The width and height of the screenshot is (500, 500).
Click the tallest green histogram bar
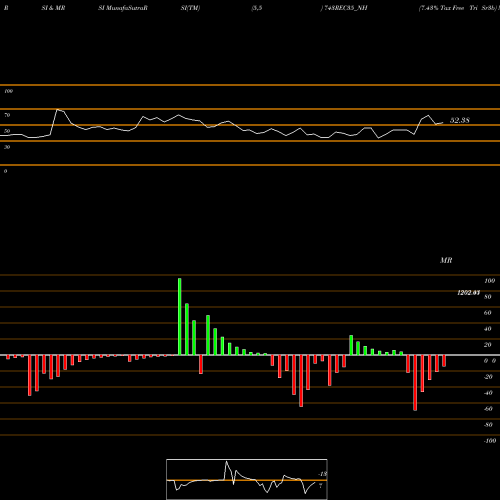(x=180, y=317)
